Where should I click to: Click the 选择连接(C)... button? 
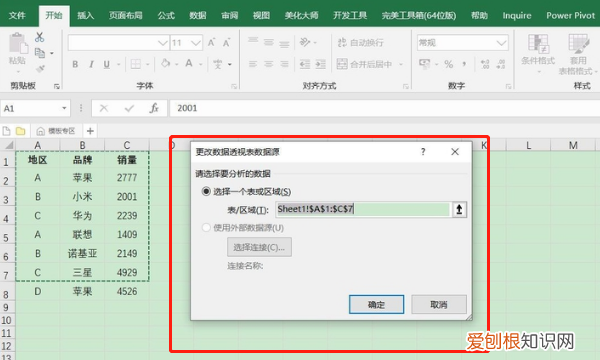click(x=259, y=247)
